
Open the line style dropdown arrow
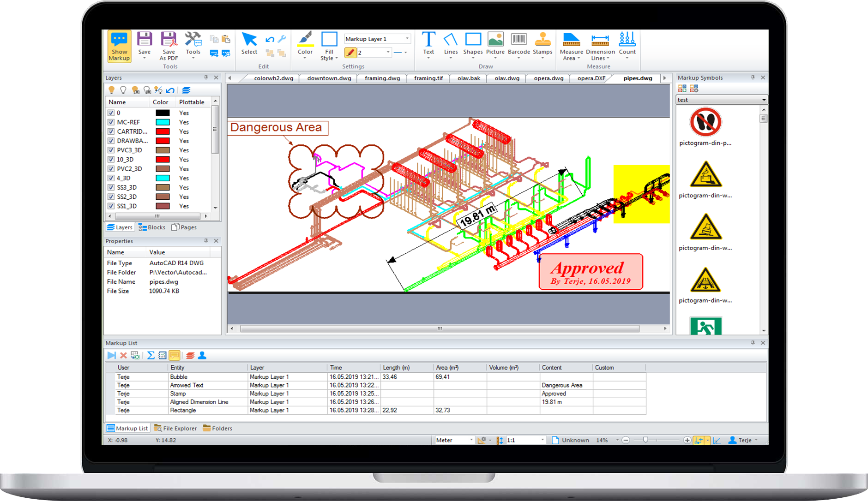click(406, 53)
